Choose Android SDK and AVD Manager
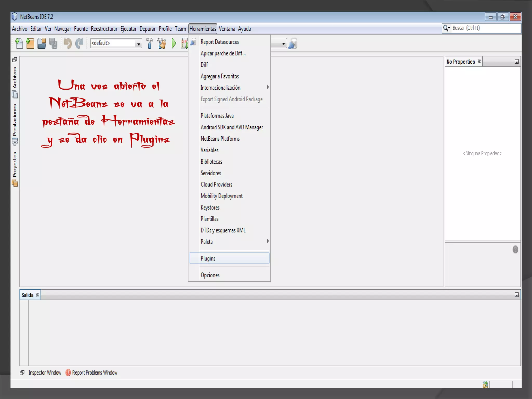 229,127
